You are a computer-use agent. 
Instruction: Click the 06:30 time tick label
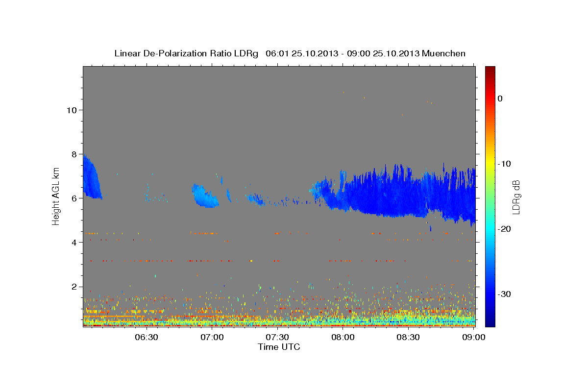tap(147, 337)
